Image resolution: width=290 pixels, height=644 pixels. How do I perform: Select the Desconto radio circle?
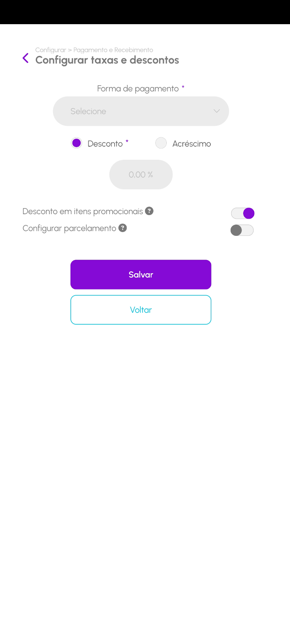click(77, 143)
